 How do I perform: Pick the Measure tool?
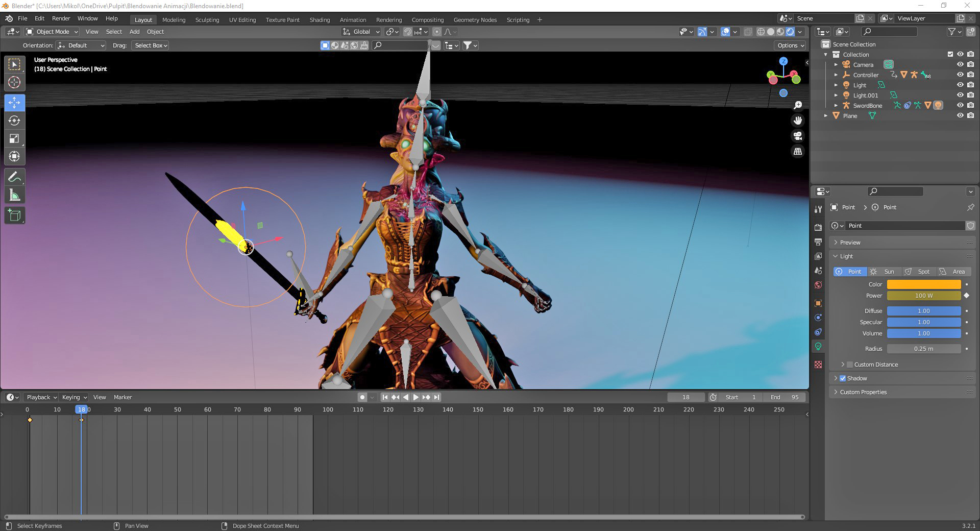click(14, 195)
